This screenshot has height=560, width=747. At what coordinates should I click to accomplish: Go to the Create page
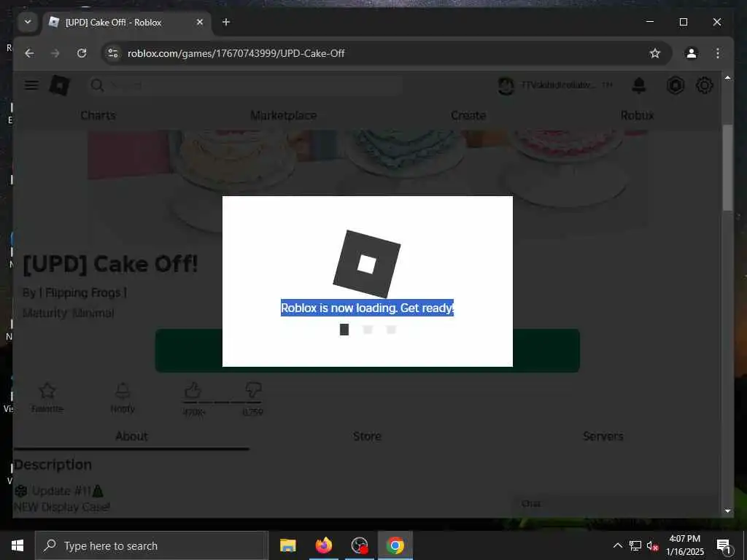point(468,115)
